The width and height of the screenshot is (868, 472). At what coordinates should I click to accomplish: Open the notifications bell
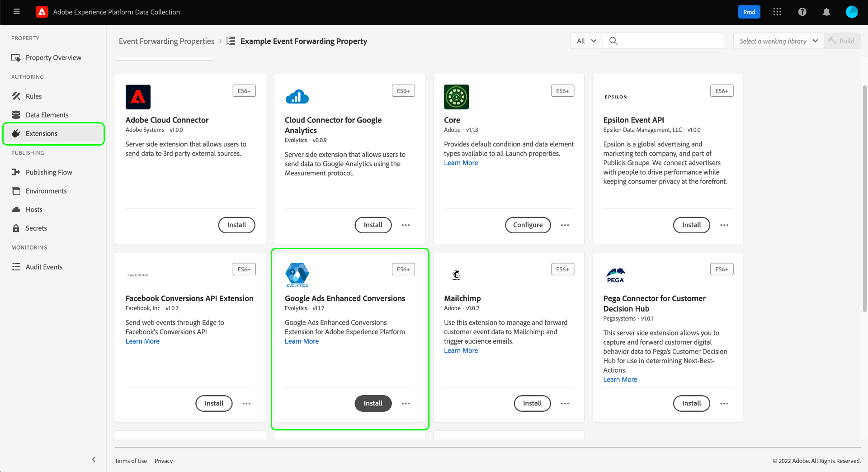click(826, 12)
